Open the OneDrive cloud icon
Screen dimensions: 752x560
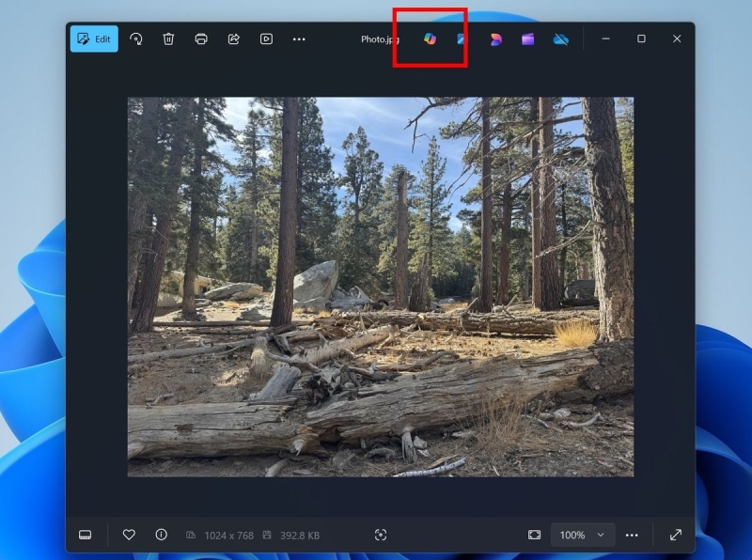pos(559,39)
